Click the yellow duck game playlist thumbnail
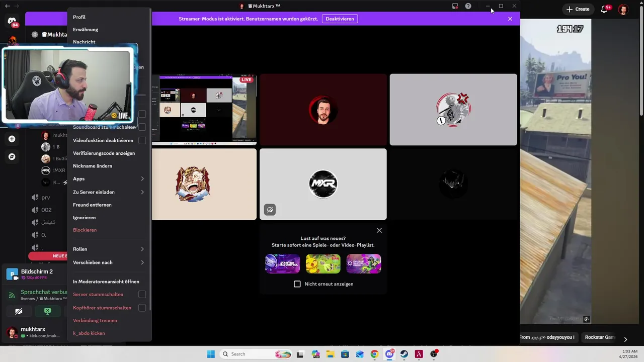Screen dimensions: 644x362 tap(323, 263)
